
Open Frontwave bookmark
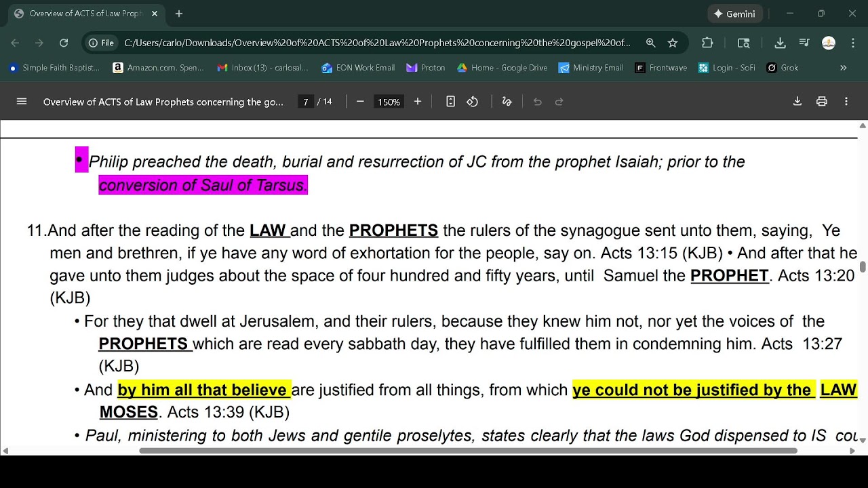[x=661, y=68]
